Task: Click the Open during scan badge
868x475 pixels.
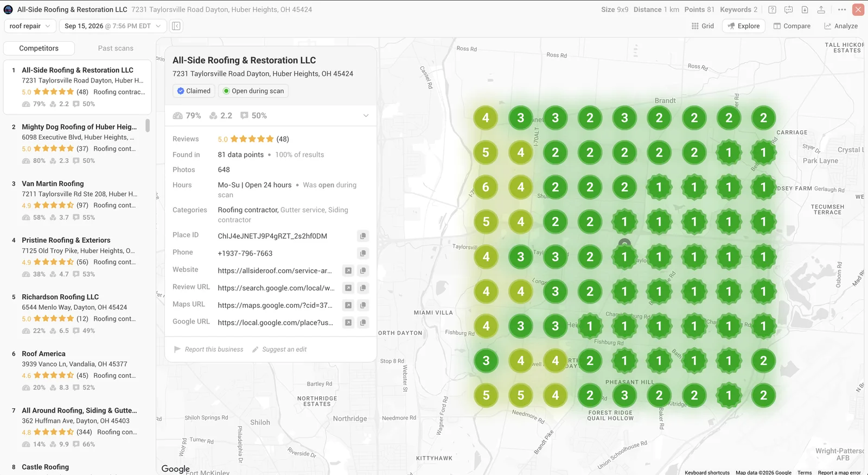Action: 253,91
